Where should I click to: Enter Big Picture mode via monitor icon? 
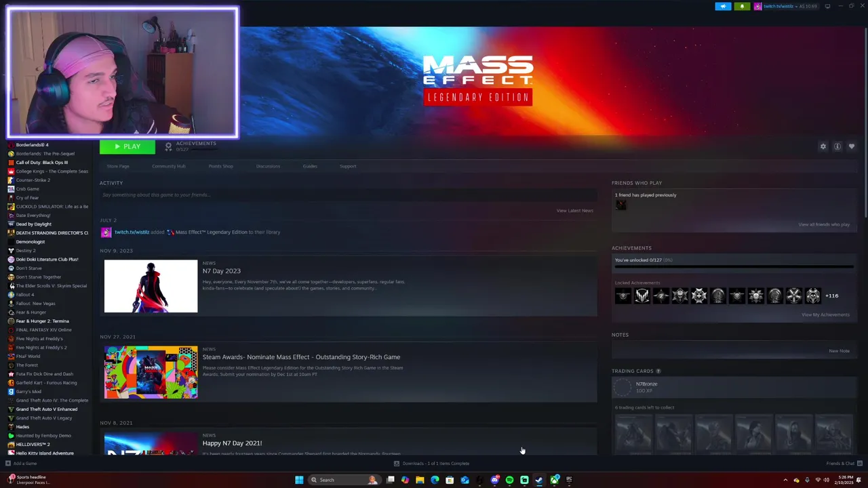827,6
